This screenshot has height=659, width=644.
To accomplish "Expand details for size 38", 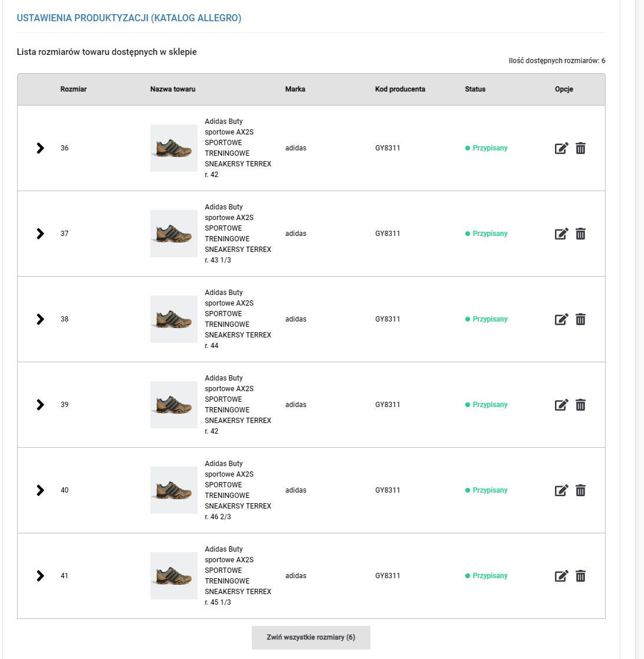I will click(40, 319).
